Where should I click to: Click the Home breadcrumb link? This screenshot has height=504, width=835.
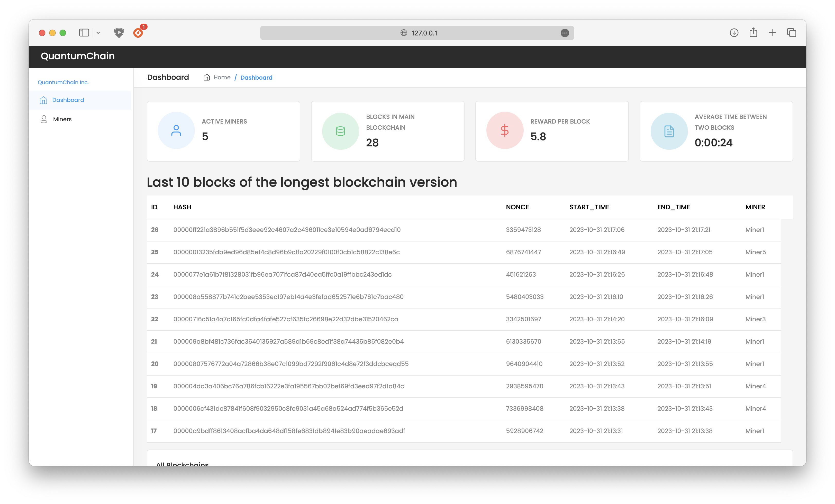click(222, 78)
